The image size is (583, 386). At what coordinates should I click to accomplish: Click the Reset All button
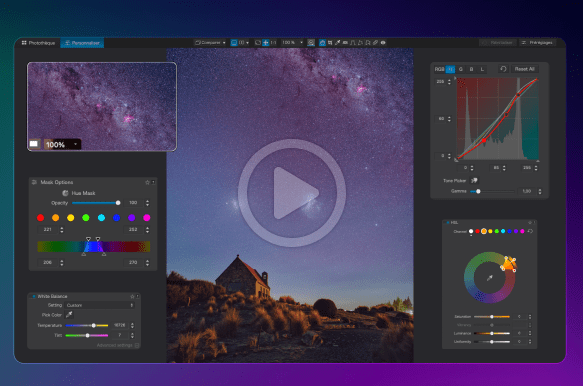(524, 69)
